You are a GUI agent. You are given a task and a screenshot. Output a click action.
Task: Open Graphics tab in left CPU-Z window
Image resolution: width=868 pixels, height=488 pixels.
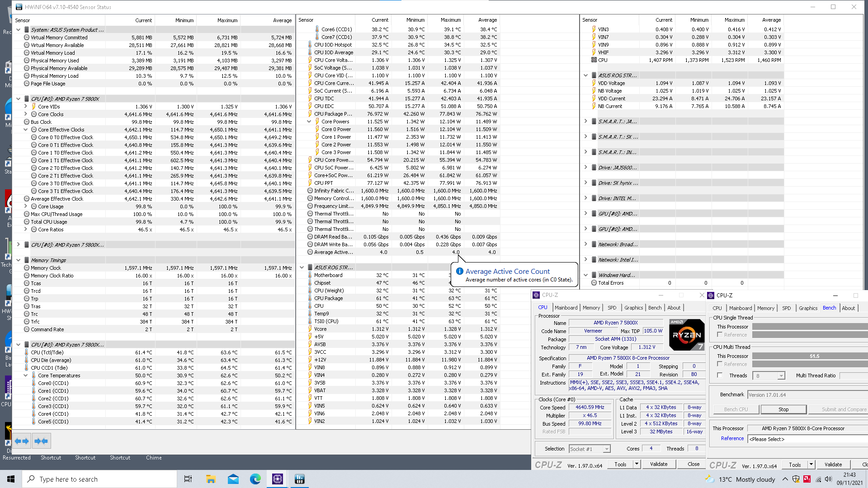pyautogui.click(x=633, y=308)
